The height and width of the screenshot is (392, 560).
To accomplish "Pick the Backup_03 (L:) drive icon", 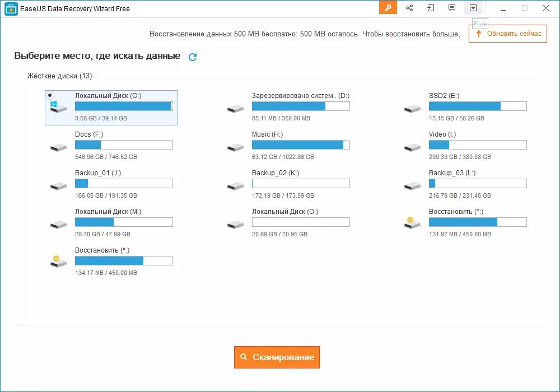I will pos(412,186).
